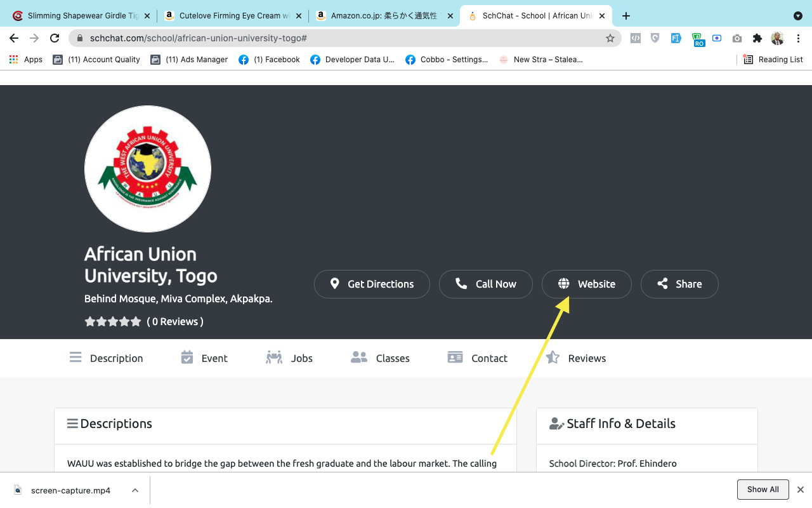Switch to the Amazon.co.jp tab

coord(384,16)
